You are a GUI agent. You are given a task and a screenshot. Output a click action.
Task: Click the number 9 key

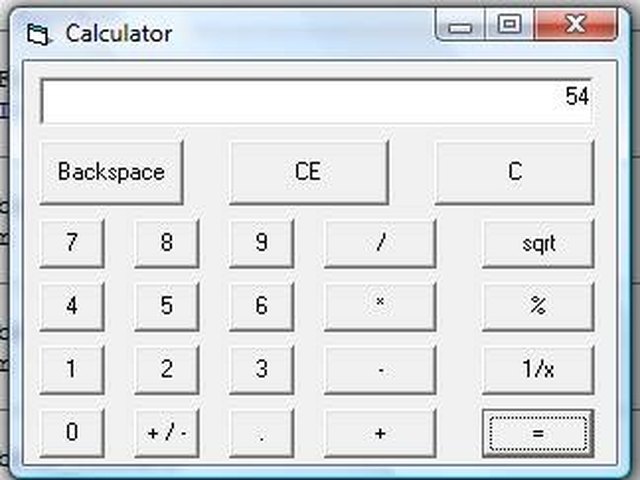tap(262, 244)
